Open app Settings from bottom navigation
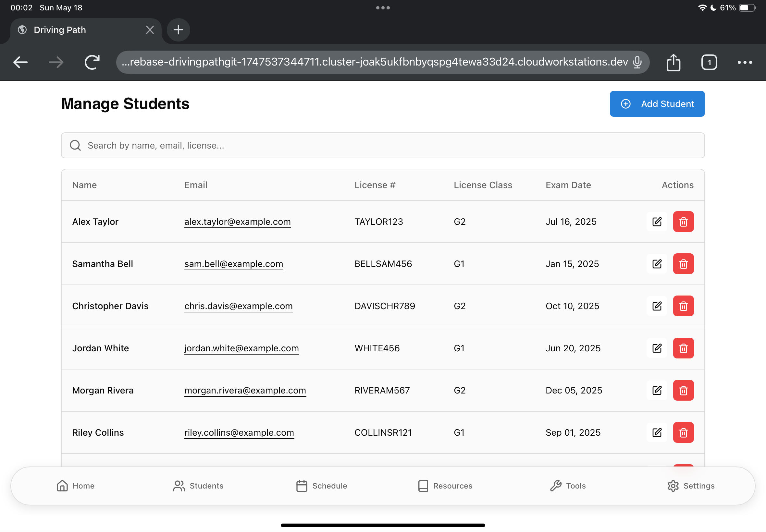Viewport: 766px width, 532px height. 691,486
